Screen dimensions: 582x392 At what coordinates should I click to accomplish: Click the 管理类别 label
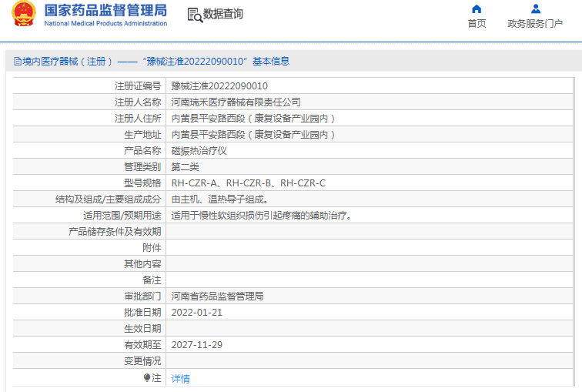coord(142,166)
